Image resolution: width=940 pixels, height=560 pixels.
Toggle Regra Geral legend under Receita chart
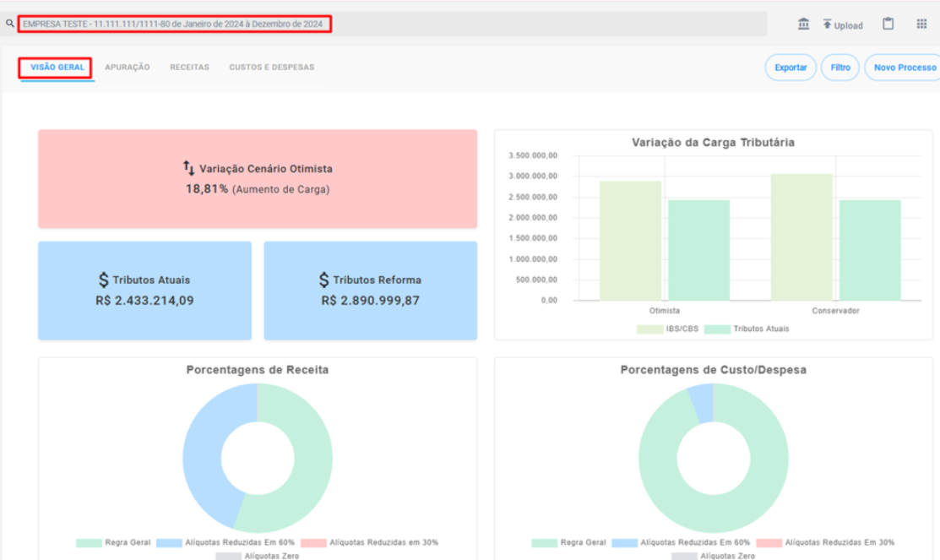[113, 542]
